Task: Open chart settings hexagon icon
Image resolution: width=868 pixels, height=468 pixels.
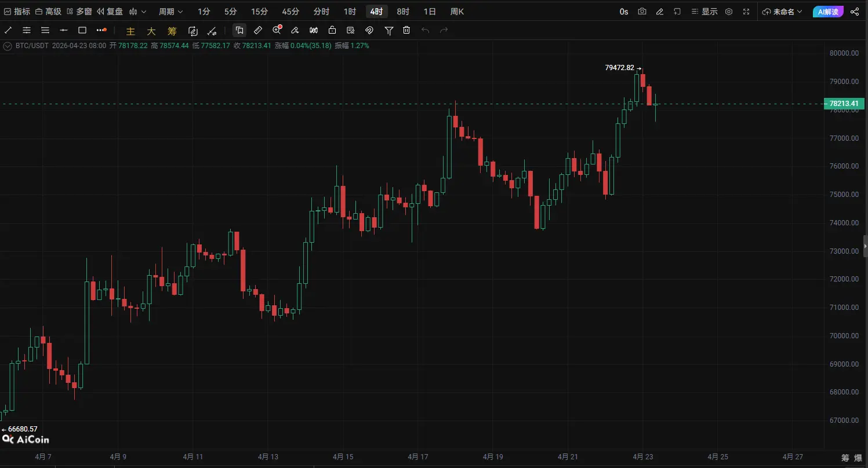Action: (x=729, y=12)
